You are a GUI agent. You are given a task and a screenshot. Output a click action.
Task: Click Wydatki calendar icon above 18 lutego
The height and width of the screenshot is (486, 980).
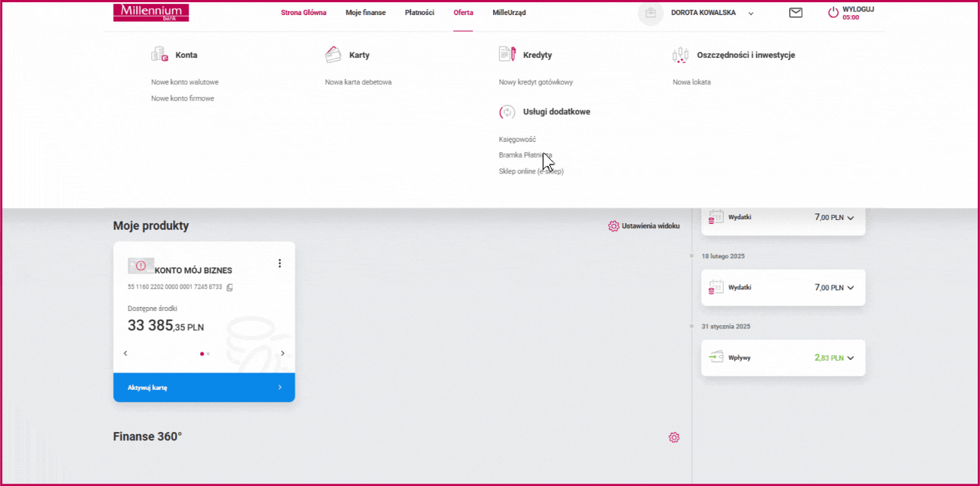(x=716, y=217)
